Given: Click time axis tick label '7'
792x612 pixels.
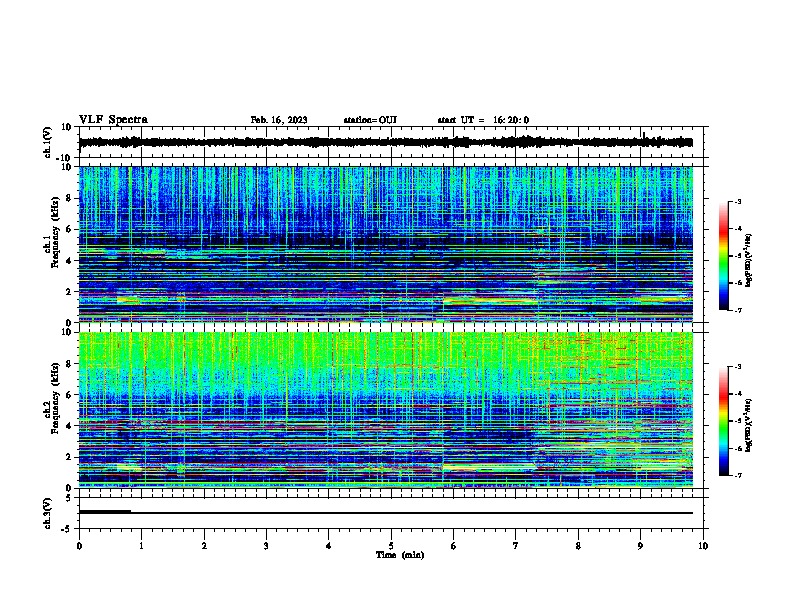Looking at the screenshot, I should tap(516, 546).
